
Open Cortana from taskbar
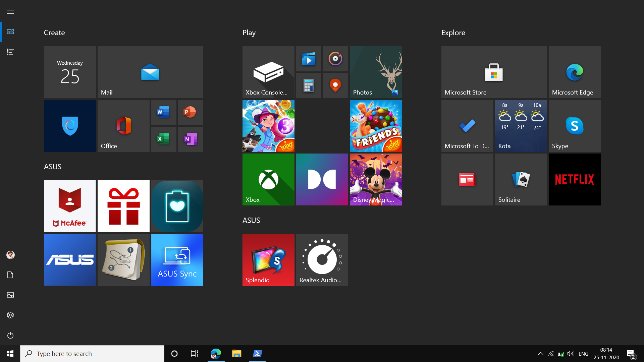[x=174, y=354]
